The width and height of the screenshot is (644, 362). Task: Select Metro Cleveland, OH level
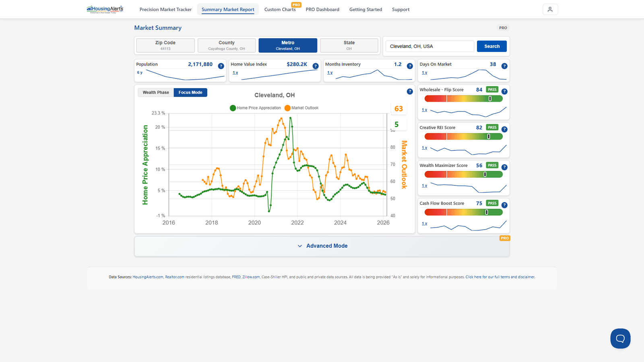(288, 45)
